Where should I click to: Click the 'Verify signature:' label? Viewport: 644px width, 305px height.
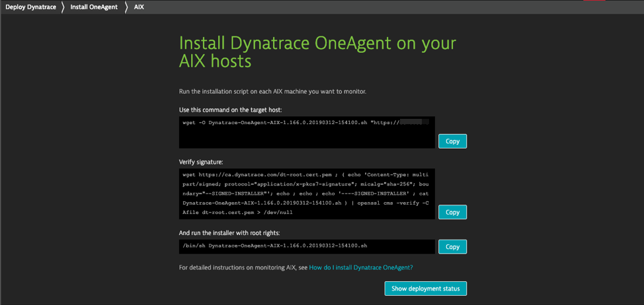click(x=201, y=162)
